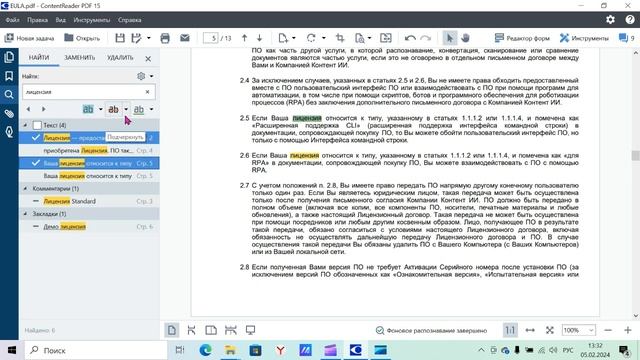Open the pages thumbnails sidebar
Image resolution: width=640 pixels, height=360 pixels.
(9, 57)
